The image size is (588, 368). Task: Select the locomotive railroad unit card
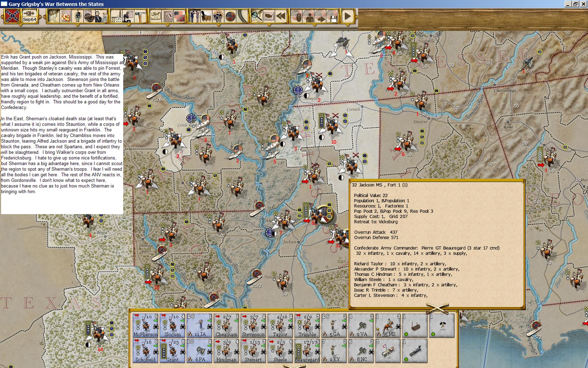coord(415,350)
